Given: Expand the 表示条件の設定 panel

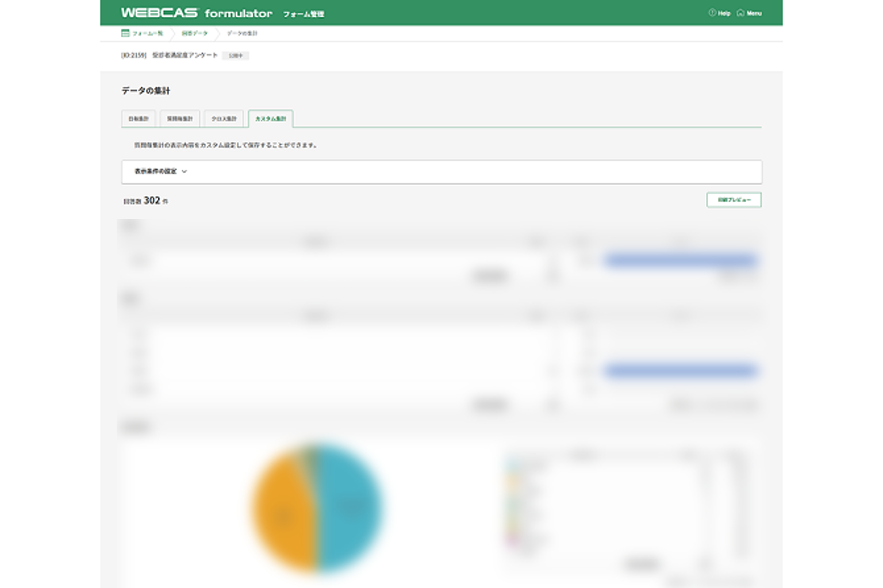Looking at the screenshot, I should 441,172.
